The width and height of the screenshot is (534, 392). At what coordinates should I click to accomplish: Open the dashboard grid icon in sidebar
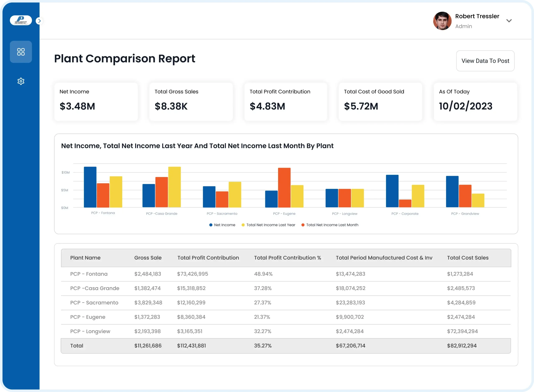click(21, 52)
